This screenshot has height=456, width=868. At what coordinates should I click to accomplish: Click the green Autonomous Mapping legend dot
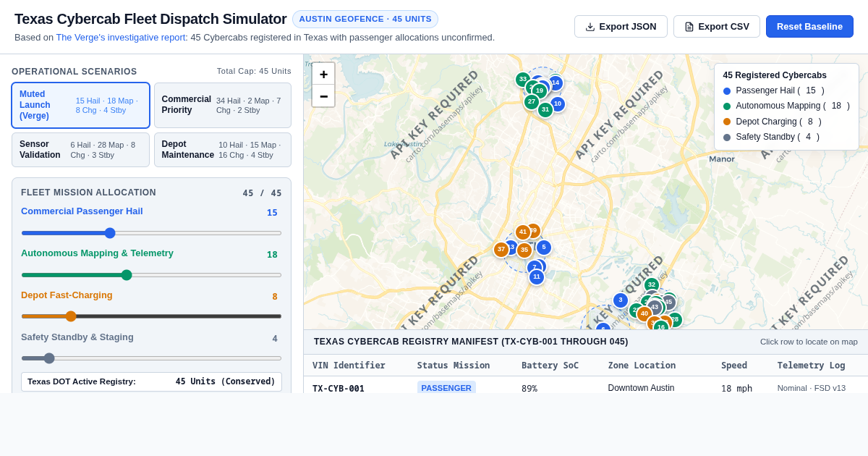(x=727, y=106)
